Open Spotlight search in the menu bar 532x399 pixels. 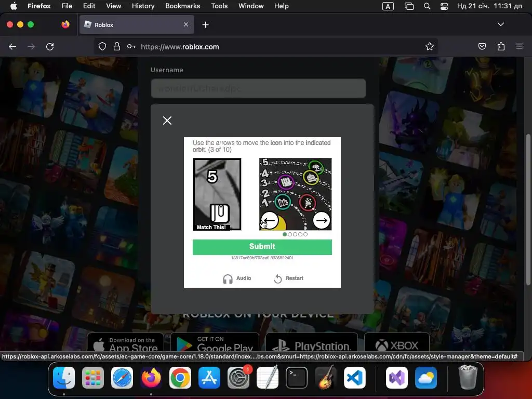pyautogui.click(x=427, y=6)
